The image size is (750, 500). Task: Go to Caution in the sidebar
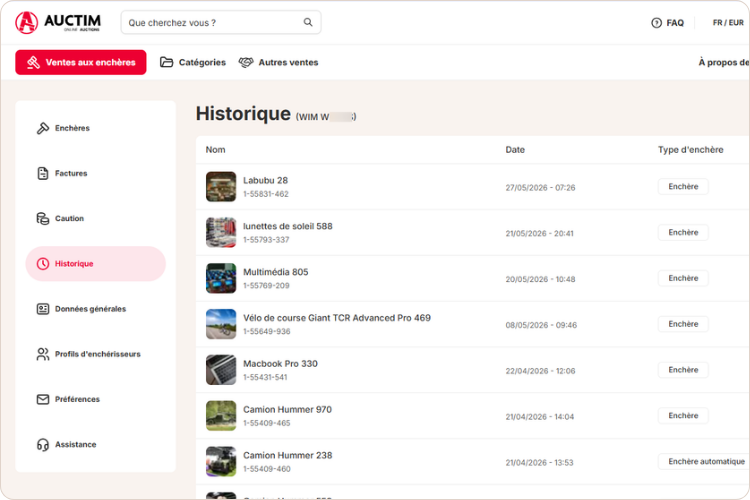pyautogui.click(x=96, y=218)
